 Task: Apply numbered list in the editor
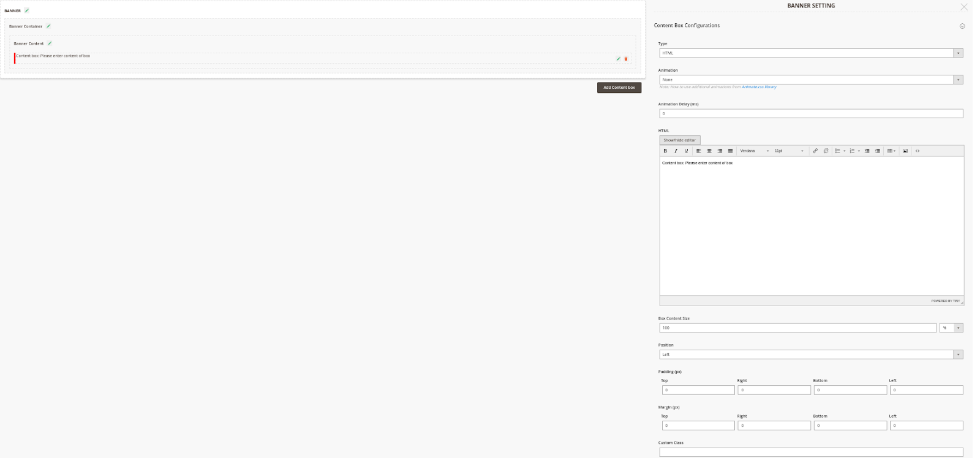coord(852,151)
